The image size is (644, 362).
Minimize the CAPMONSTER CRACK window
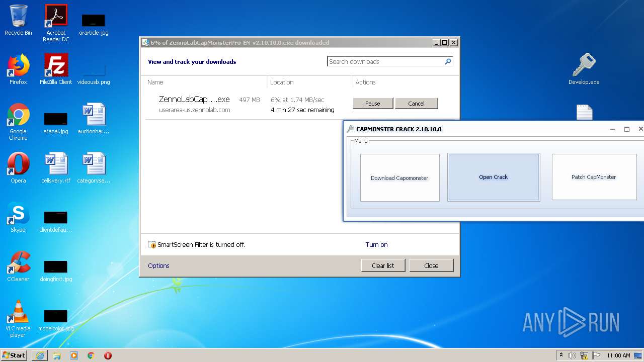[x=612, y=129]
